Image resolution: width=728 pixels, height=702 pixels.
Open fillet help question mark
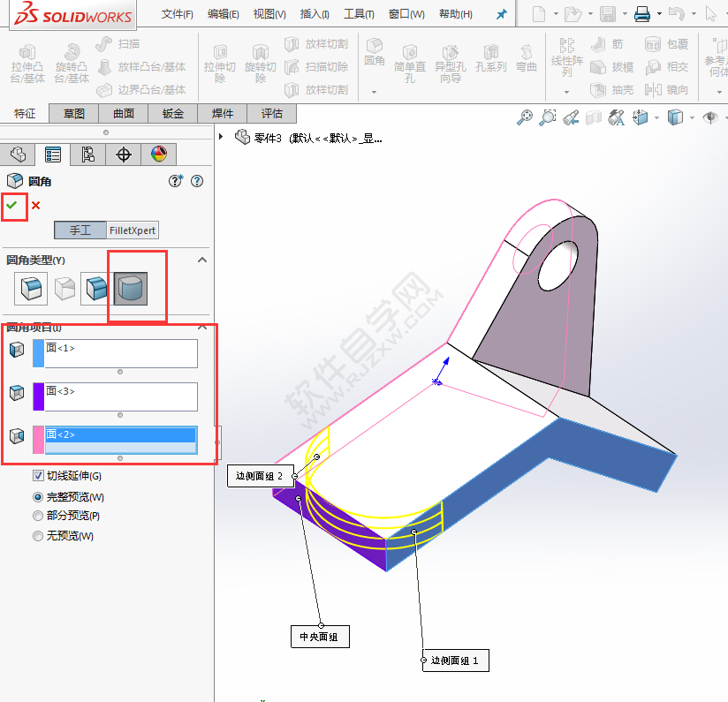point(197,181)
